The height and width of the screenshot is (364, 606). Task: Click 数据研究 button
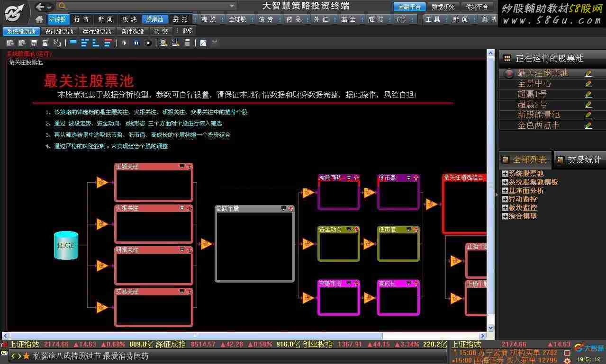(443, 7)
